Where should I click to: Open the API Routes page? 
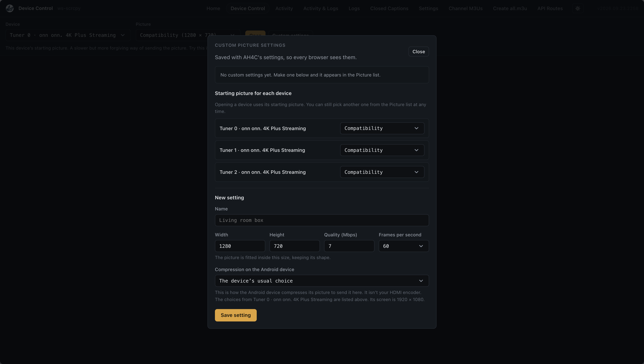(550, 8)
